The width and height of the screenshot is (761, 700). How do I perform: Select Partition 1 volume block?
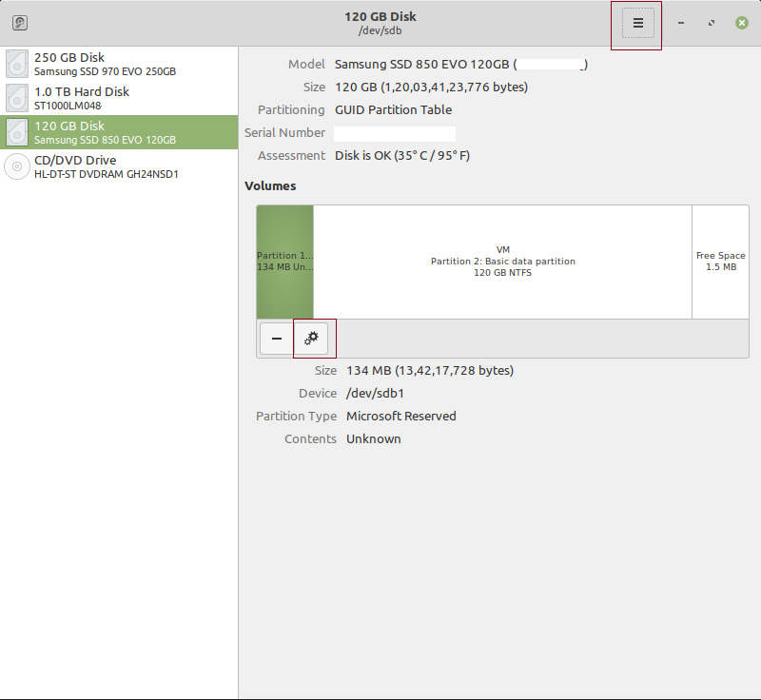pyautogui.click(x=284, y=262)
